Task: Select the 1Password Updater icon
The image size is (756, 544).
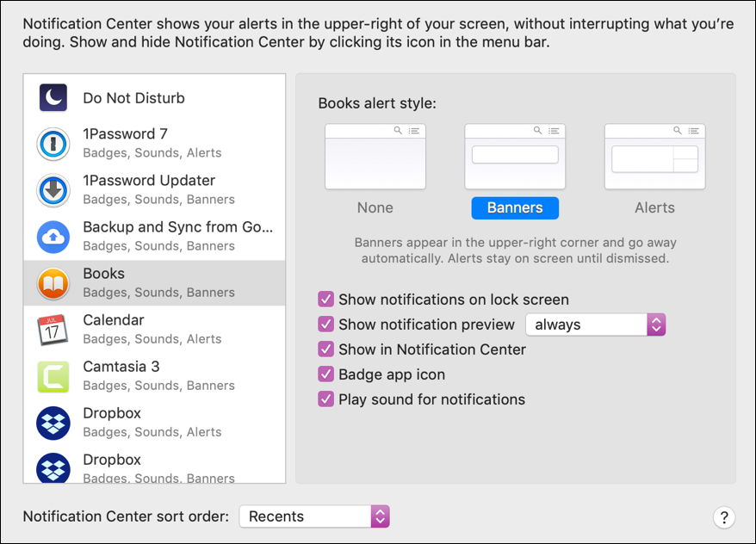Action: pos(53,189)
